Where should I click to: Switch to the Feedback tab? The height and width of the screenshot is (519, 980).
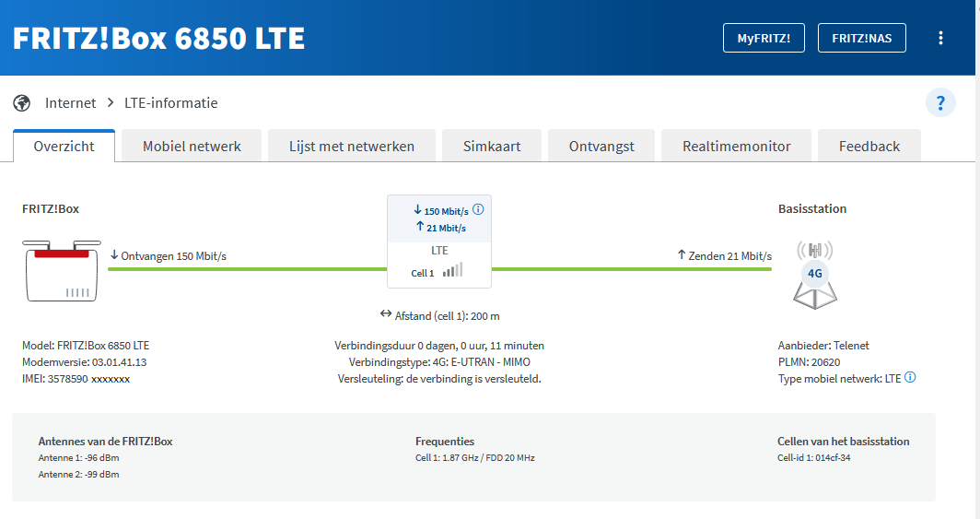869,147
